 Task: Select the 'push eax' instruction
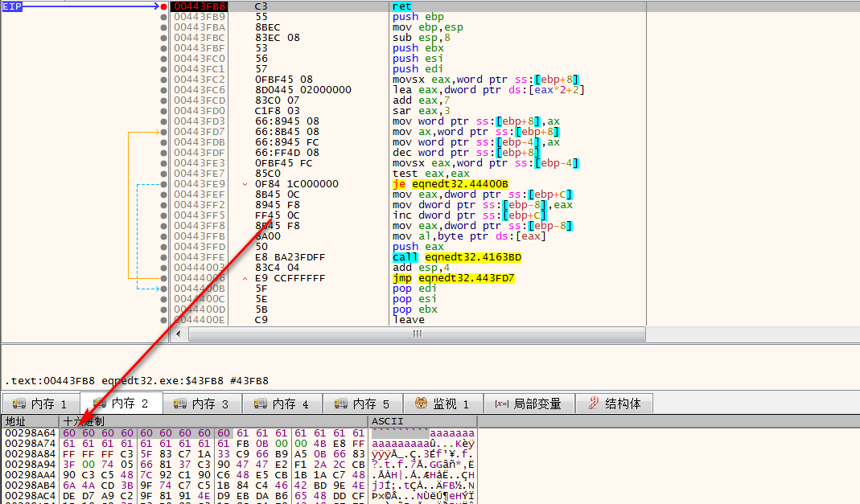point(418,247)
